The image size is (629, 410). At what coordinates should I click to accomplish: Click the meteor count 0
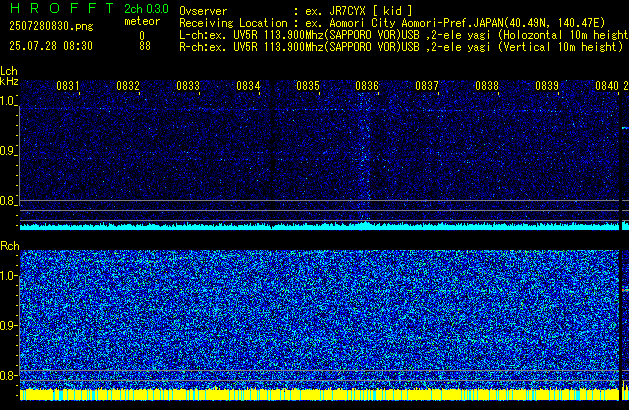point(142,35)
